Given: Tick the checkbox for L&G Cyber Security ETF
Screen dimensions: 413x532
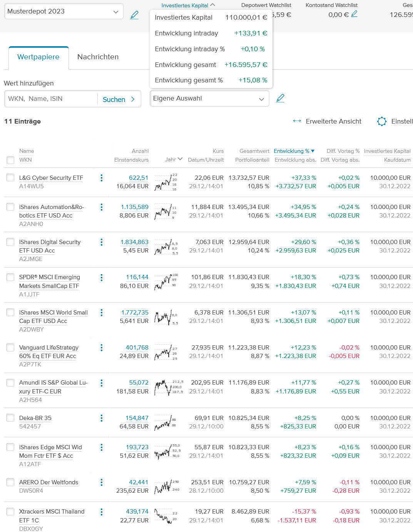Looking at the screenshot, I should tap(10, 177).
